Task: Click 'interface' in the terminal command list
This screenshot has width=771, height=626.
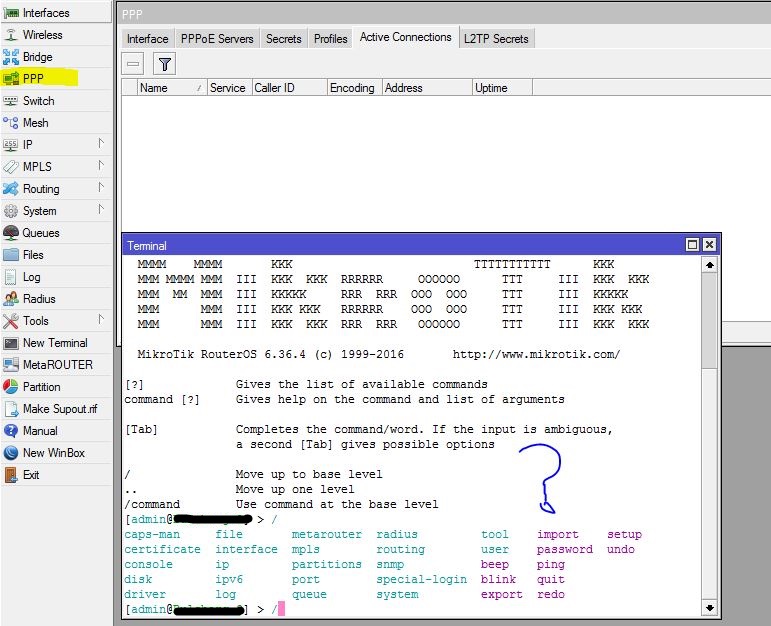Action: pyautogui.click(x=246, y=550)
